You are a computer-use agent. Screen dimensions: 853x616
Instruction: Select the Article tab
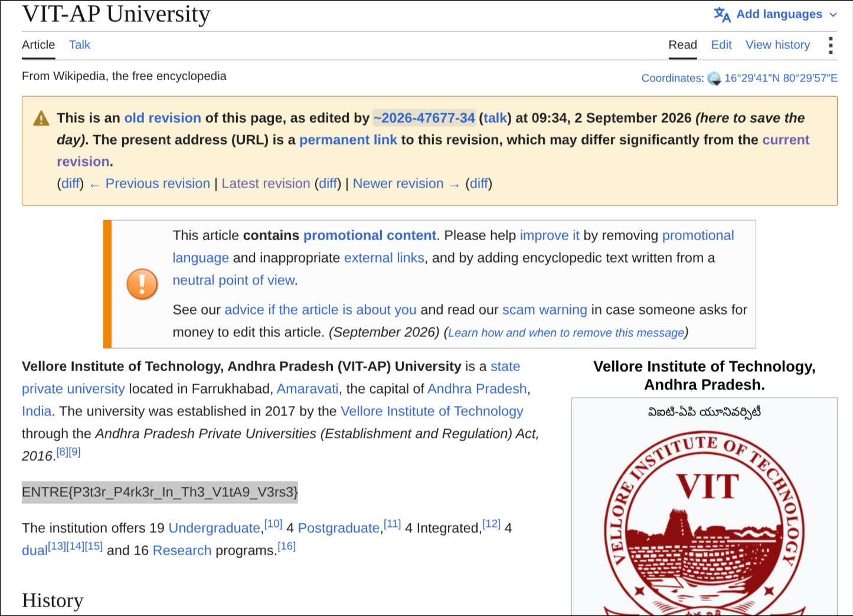click(38, 45)
